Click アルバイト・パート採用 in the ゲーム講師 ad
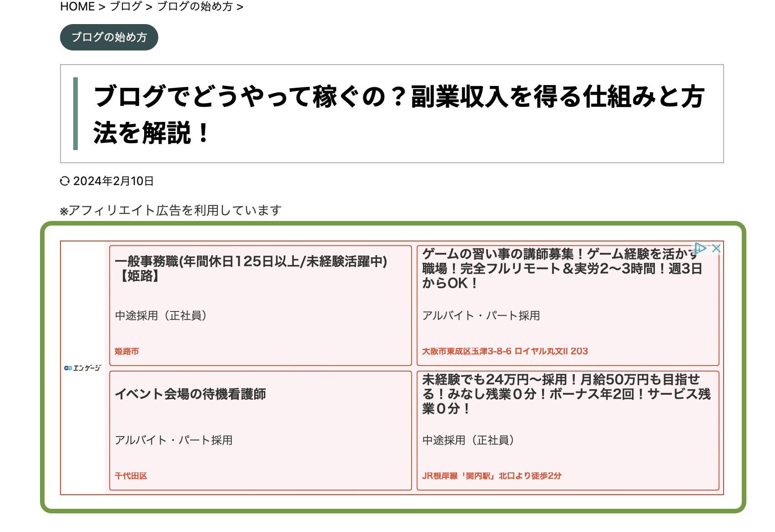The width and height of the screenshot is (775, 532). [481, 316]
